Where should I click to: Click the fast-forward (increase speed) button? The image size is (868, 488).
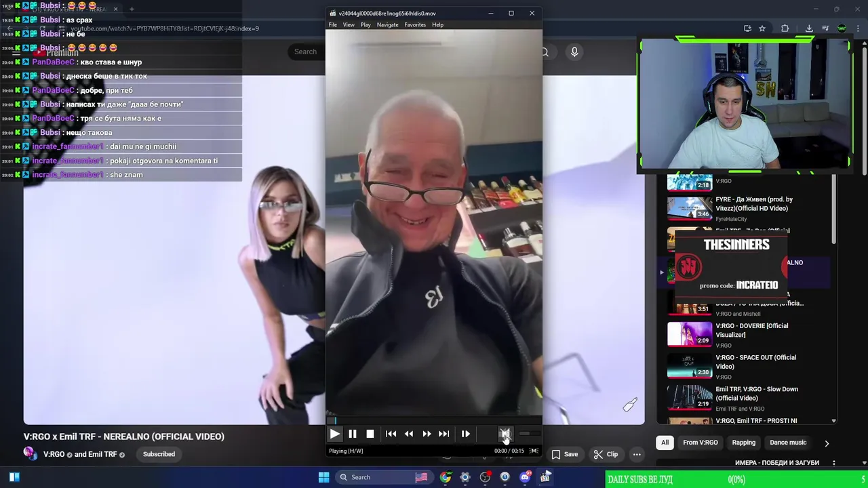[427, 434]
